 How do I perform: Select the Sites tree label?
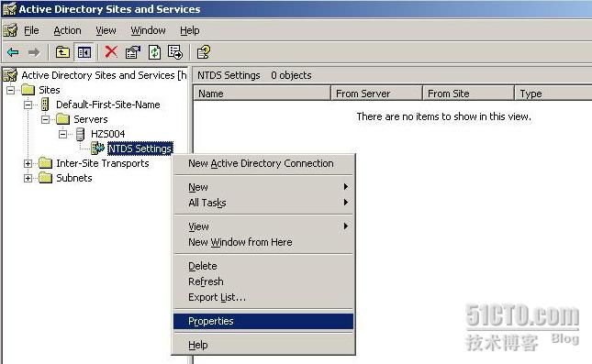coord(50,90)
